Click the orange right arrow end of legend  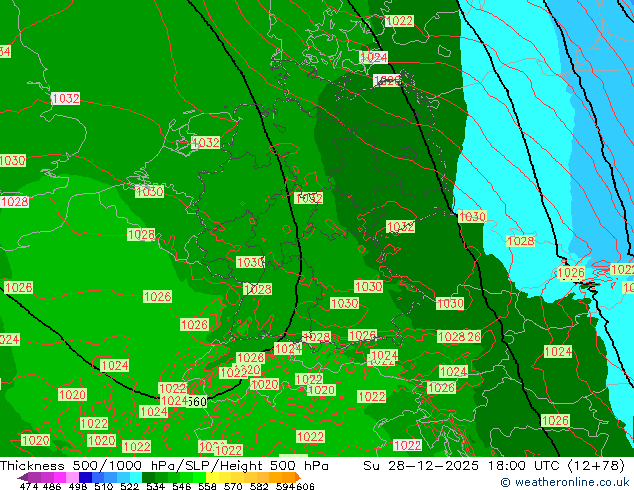(298, 477)
